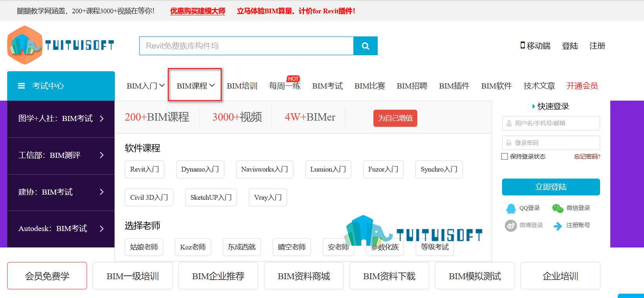Open the 会员免费学 tile
This screenshot has height=298, width=644.
click(x=47, y=276)
